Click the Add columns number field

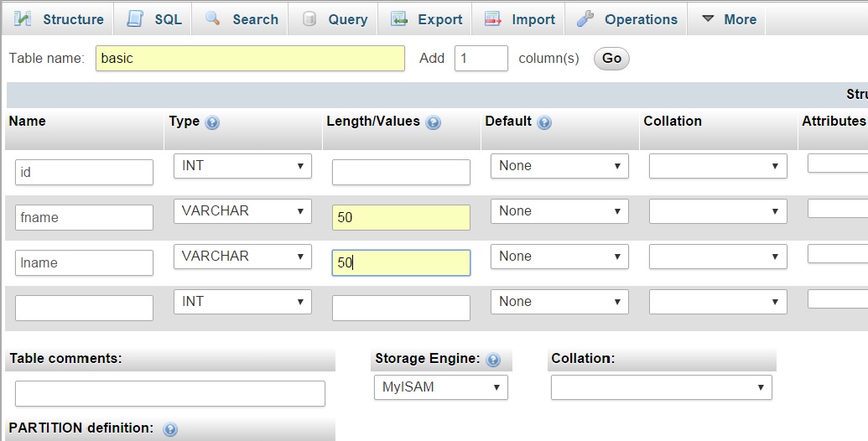click(x=481, y=58)
